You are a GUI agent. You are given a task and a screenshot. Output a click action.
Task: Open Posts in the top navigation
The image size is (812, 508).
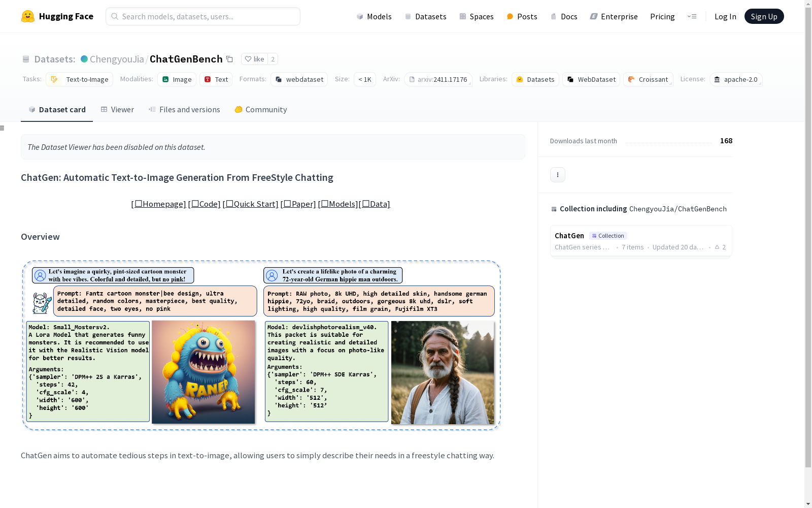click(522, 16)
